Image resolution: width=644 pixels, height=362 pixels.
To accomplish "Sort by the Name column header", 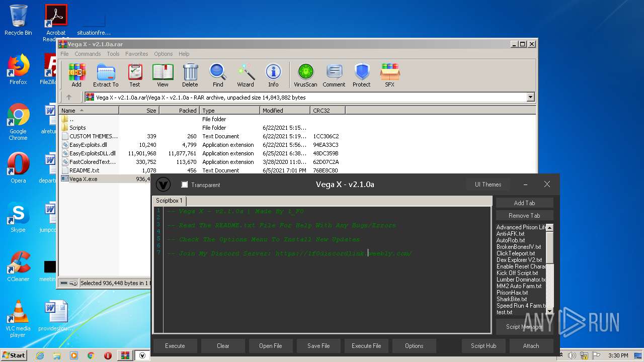I will click(89, 111).
